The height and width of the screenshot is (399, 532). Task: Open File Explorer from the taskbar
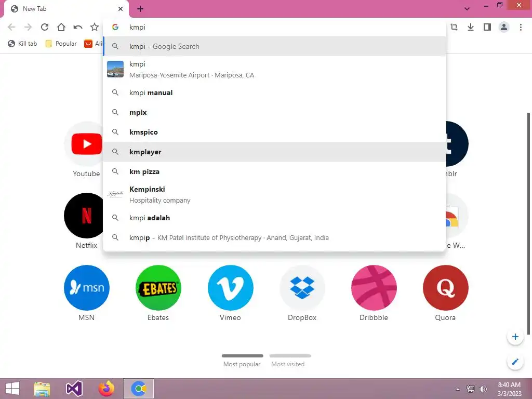click(x=42, y=389)
